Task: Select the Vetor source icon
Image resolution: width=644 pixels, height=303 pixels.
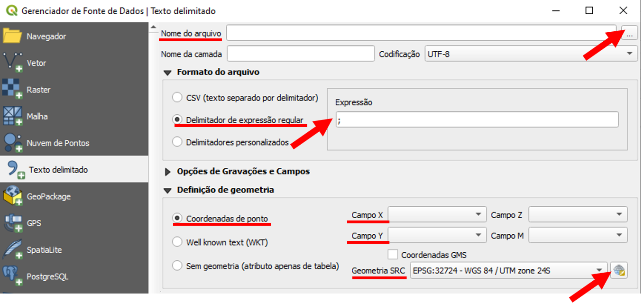Action: tap(12, 63)
